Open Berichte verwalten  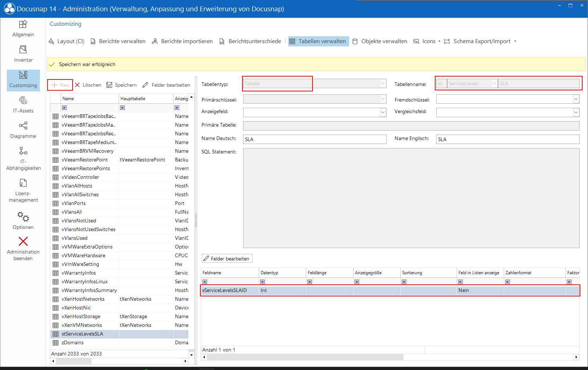coord(118,41)
